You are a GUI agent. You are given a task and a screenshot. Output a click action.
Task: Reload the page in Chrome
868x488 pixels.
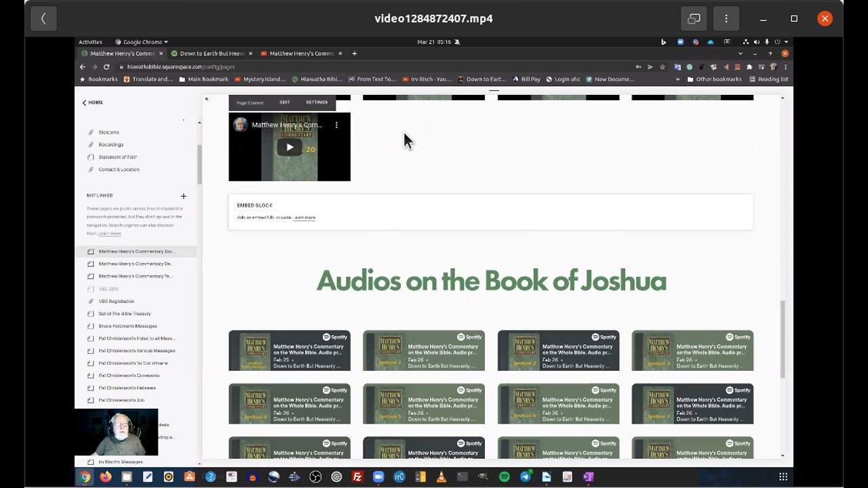[106, 67]
